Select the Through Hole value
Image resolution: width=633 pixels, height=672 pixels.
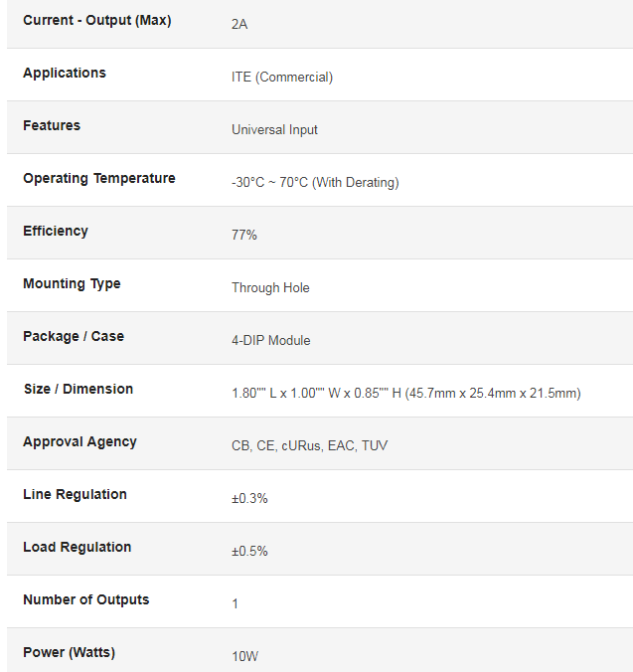coord(270,288)
